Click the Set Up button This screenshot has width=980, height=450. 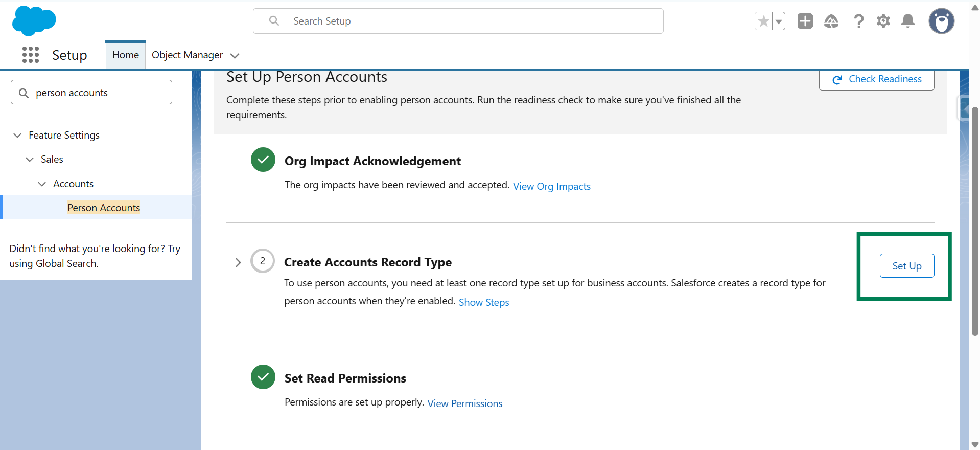906,266
